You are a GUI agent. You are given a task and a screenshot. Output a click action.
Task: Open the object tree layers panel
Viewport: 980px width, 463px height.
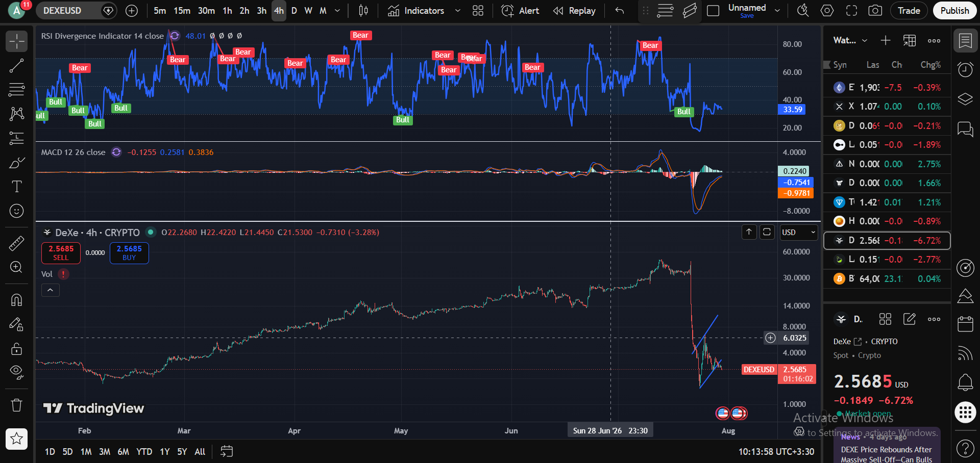point(965,99)
